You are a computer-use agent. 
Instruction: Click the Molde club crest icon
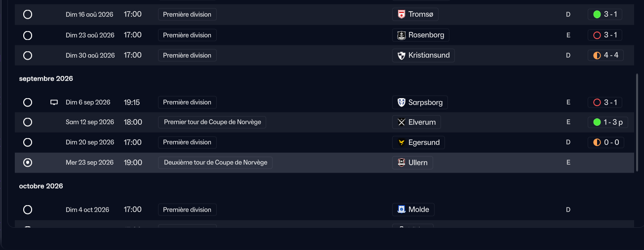[x=402, y=210]
